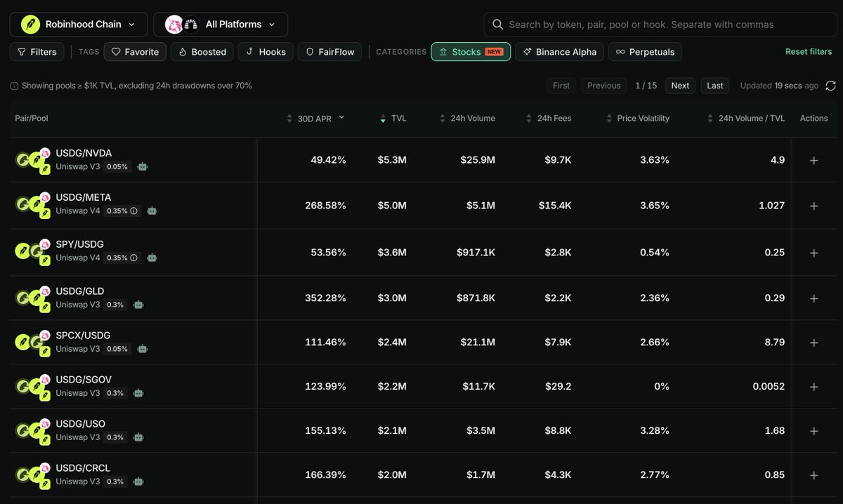The width and height of the screenshot is (843, 504).
Task: Click the refresh icon beside the updated time
Action: [x=830, y=86]
